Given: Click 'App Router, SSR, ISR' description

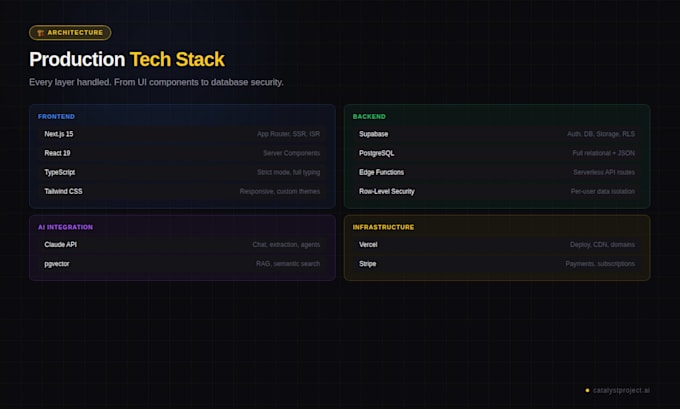Looking at the screenshot, I should [x=288, y=134].
